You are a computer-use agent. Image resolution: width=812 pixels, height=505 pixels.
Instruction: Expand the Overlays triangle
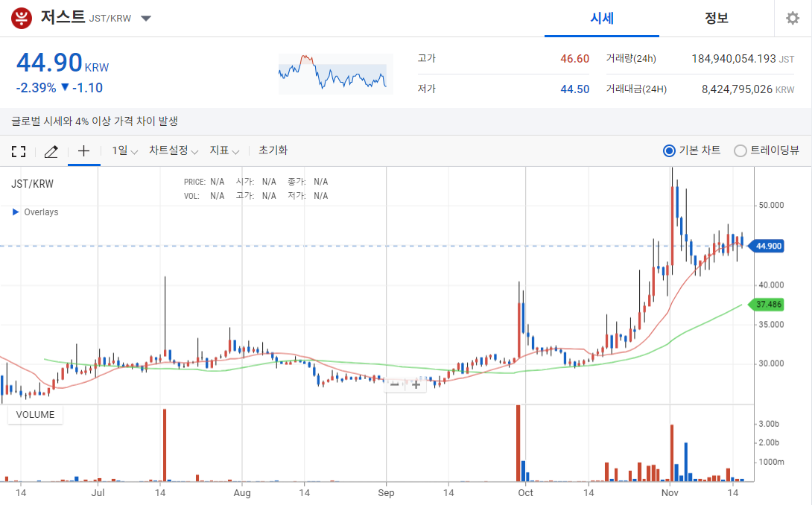[x=16, y=212]
